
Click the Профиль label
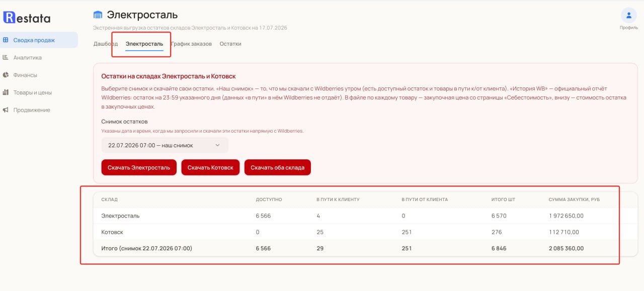click(629, 28)
